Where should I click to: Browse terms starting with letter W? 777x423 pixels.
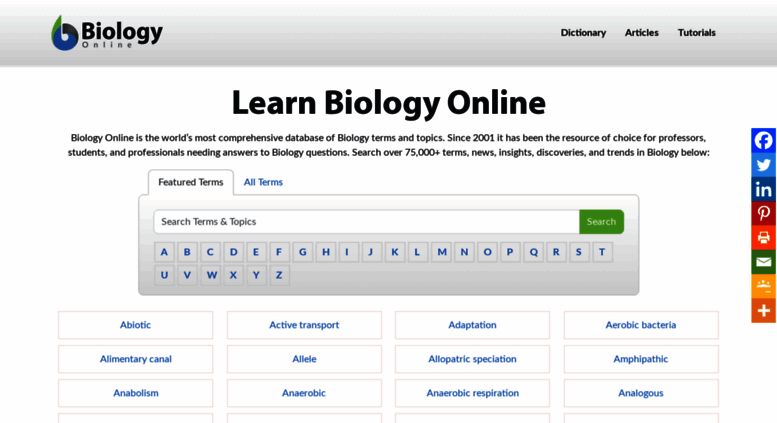tap(210, 275)
